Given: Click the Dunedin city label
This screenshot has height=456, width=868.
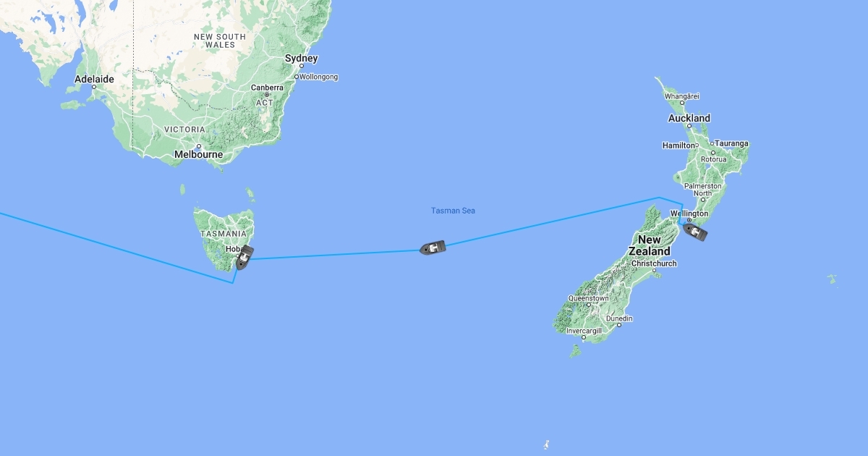Looking at the screenshot, I should click(619, 318).
